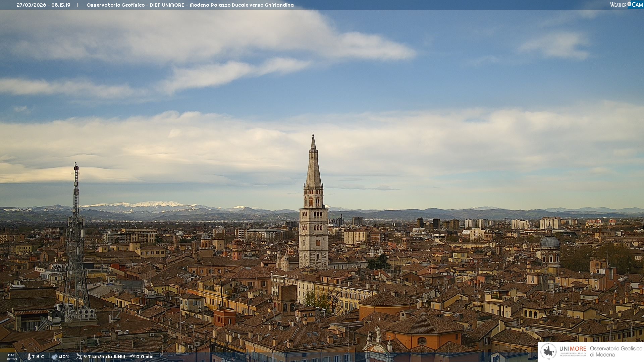The width and height of the screenshot is (644, 362).
Task: Click the round terracotta roof in foreground
Action: [388, 299]
